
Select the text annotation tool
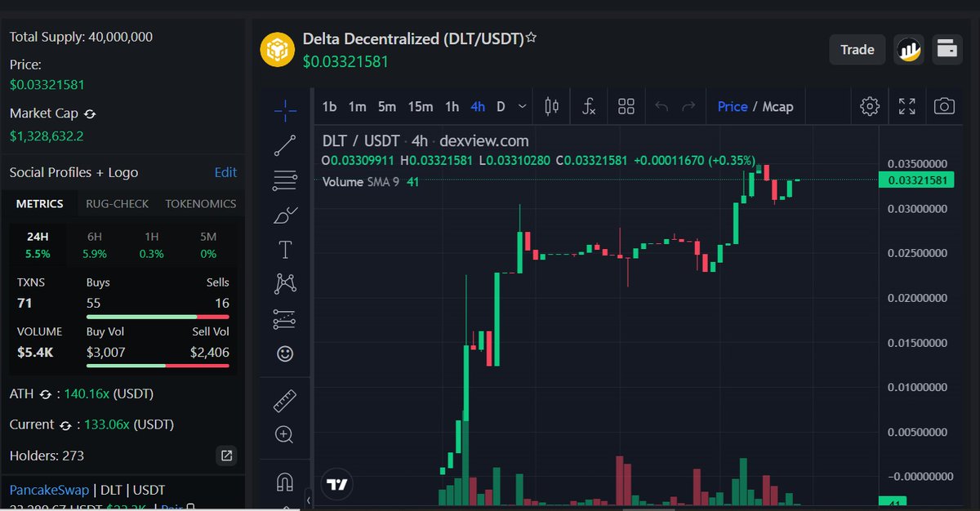(285, 250)
